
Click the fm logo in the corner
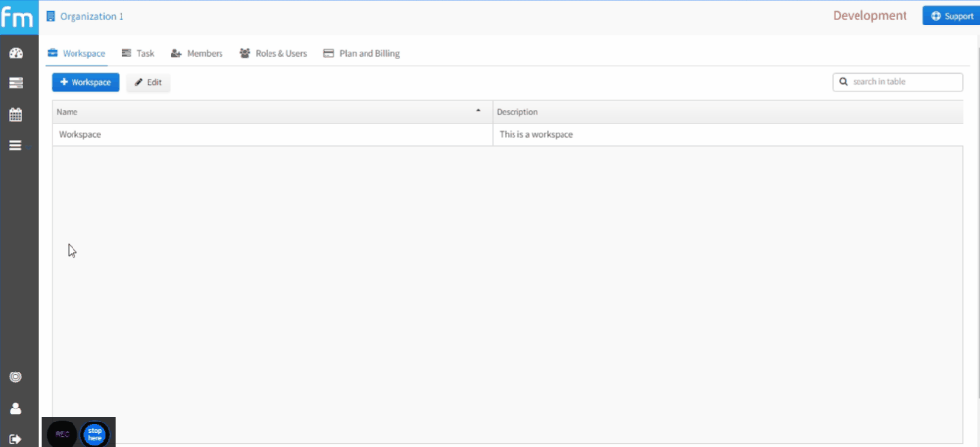point(19,17)
